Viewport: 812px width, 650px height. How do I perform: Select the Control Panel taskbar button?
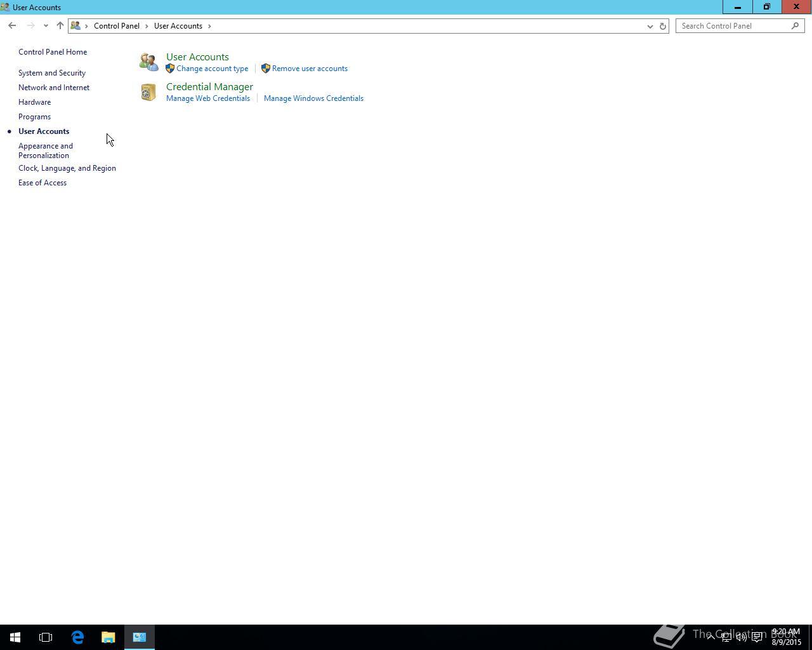[x=140, y=637]
